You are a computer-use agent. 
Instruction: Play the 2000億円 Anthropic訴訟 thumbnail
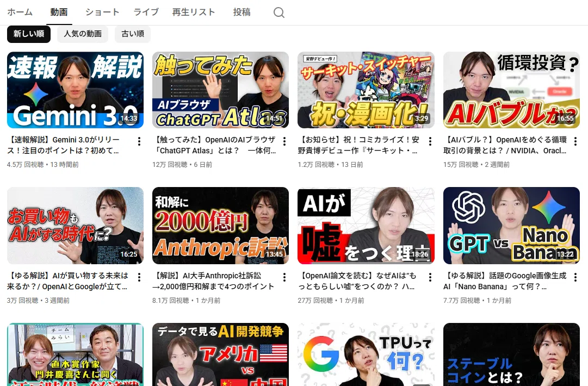(x=220, y=226)
